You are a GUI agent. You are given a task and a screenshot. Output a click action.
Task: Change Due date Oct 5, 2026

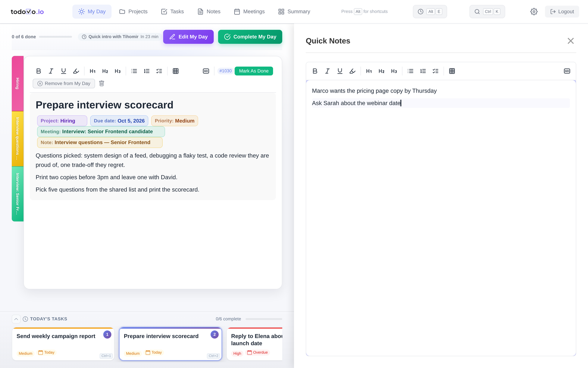coord(119,121)
